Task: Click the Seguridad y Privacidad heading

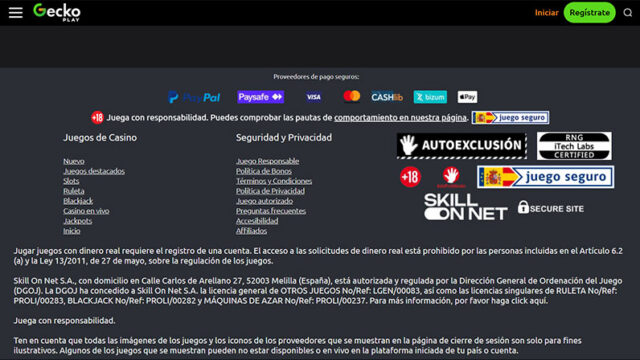Action: tap(284, 138)
